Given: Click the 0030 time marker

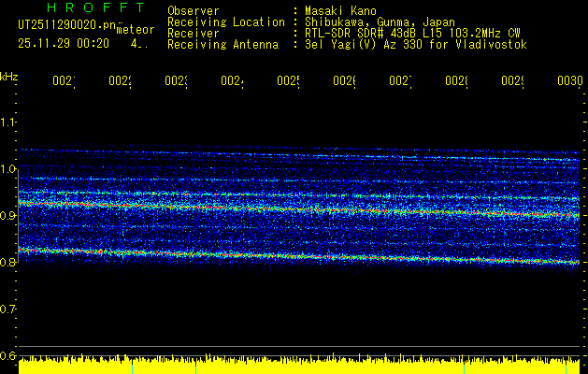Looking at the screenshot, I should coord(569,81).
